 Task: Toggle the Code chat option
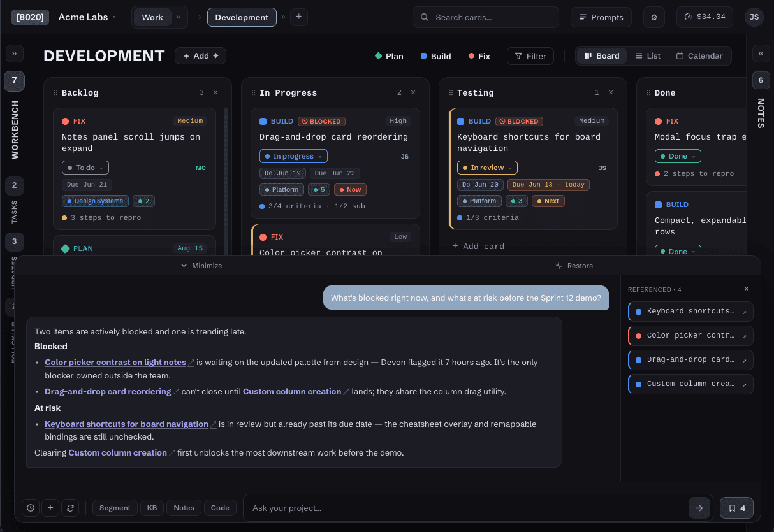[x=220, y=508]
